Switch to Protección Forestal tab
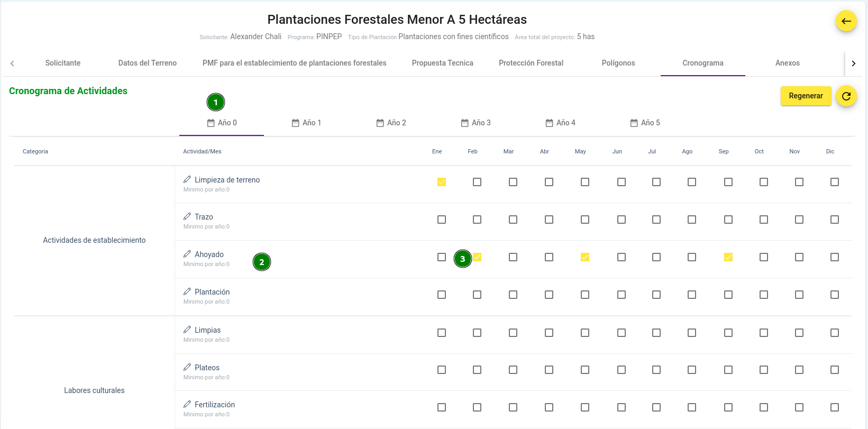868x429 pixels. point(531,63)
